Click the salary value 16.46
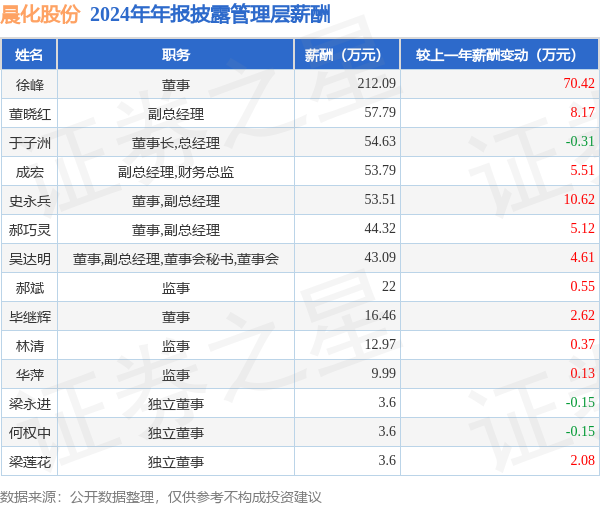Viewport: 600px width, 506px height. (x=380, y=316)
